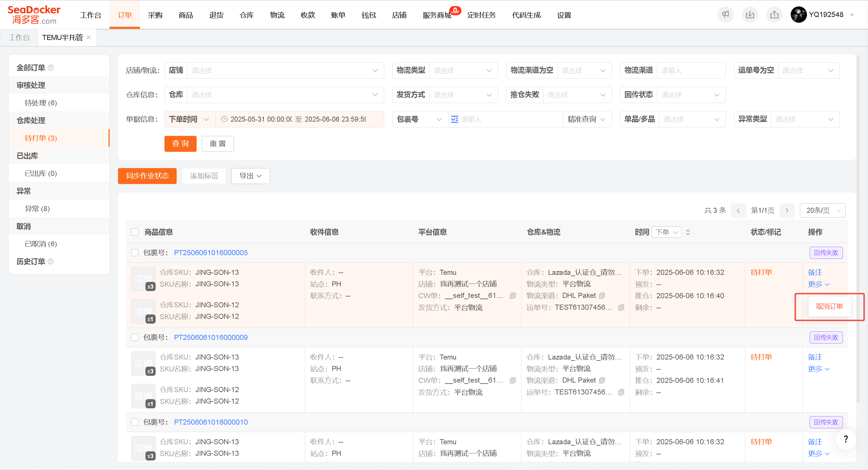This screenshot has height=470, width=868.
Task: Choose 取消订单 in the popup
Action: [x=829, y=306]
